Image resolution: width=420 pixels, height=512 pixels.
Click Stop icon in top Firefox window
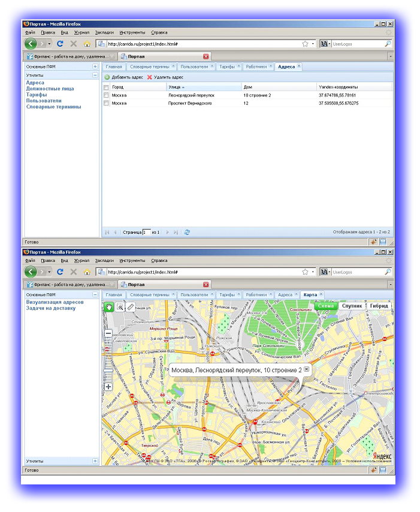click(x=74, y=43)
